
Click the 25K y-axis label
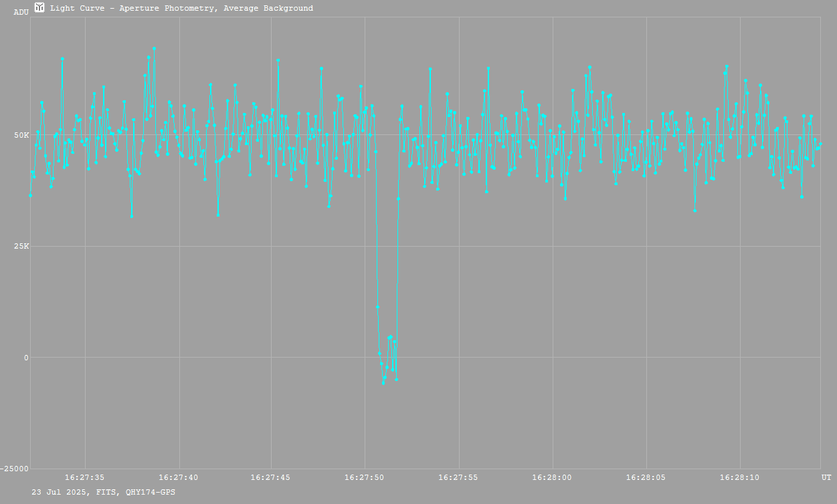point(21,247)
